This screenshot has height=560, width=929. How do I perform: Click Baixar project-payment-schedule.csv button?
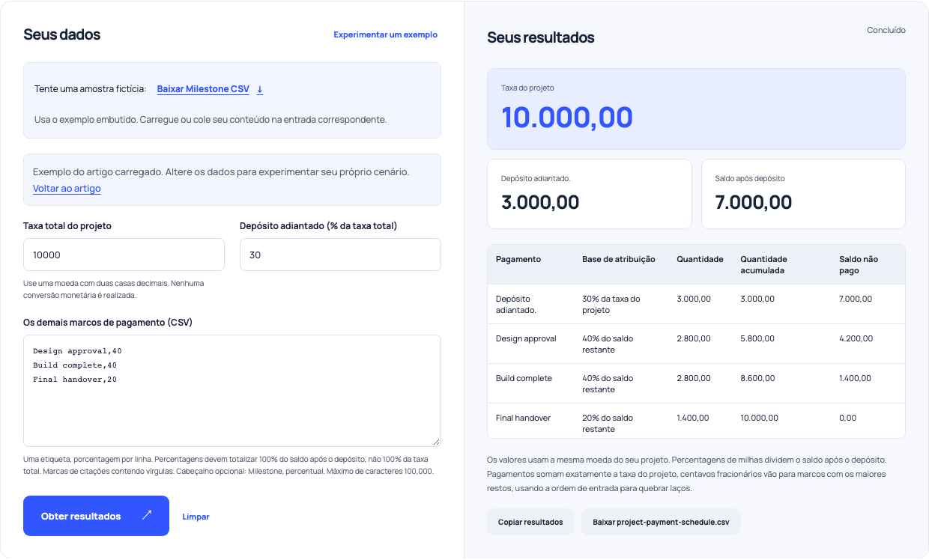(x=661, y=522)
